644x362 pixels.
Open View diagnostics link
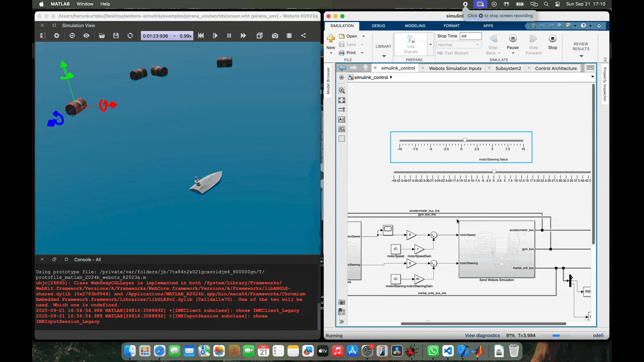point(482,336)
